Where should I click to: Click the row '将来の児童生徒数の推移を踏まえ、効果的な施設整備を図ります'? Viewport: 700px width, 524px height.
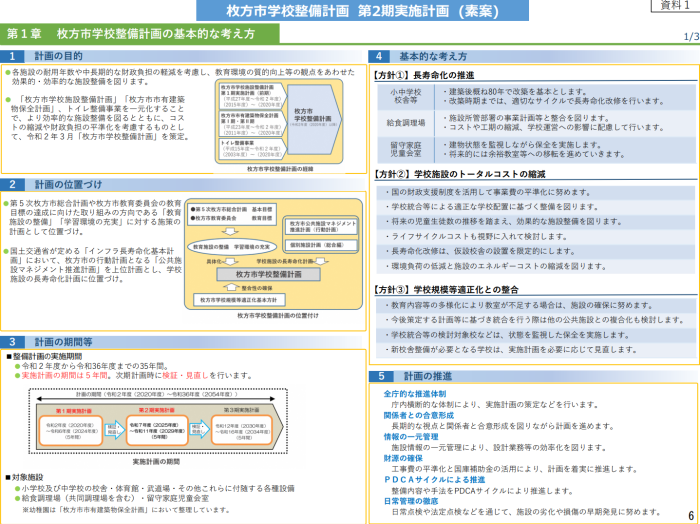536,221
